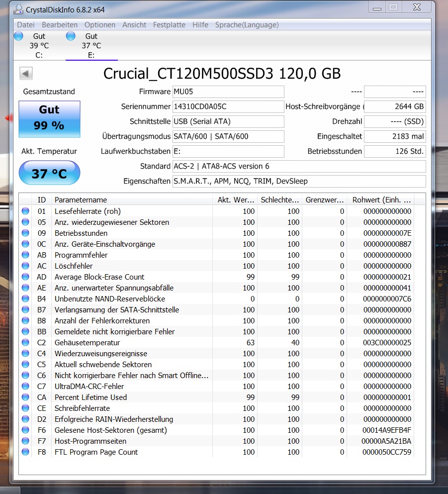The image size is (448, 494).
Task: Click Crucial_CT120M500SSD3 120,0 GB disk title
Action: 222,74
